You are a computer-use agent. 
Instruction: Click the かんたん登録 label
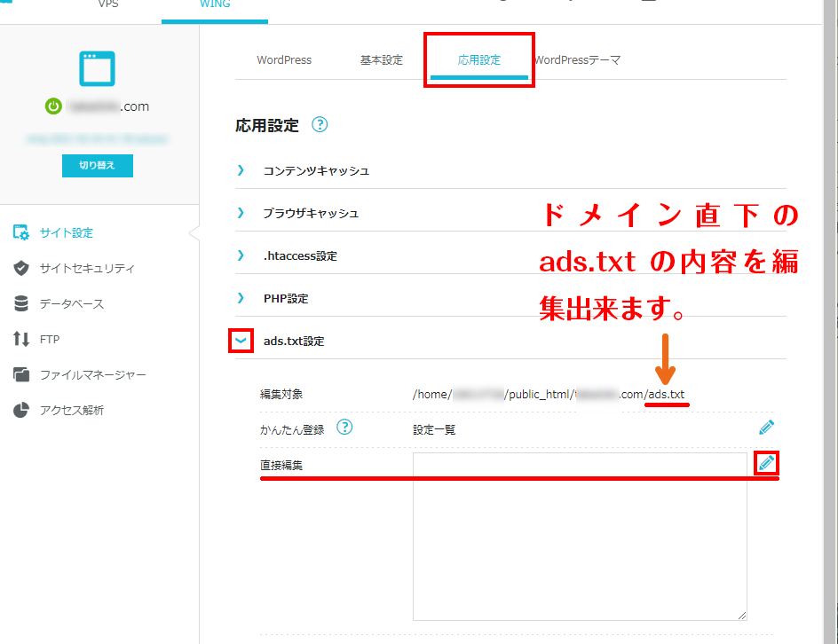[x=292, y=430]
